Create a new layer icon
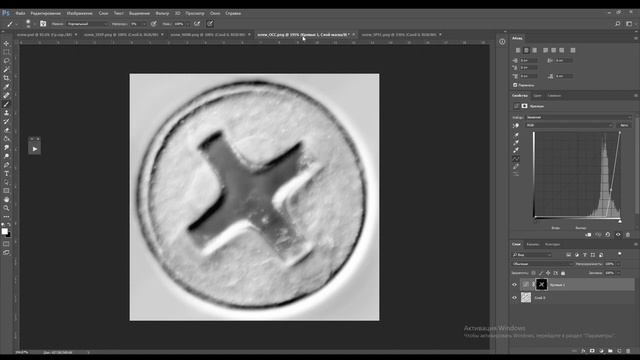 click(619, 351)
